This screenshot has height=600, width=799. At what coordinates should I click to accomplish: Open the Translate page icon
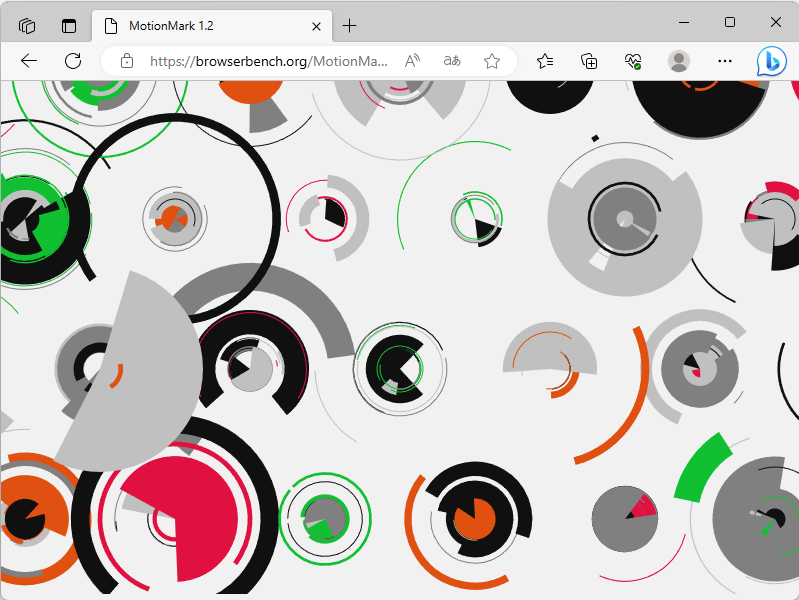(452, 61)
